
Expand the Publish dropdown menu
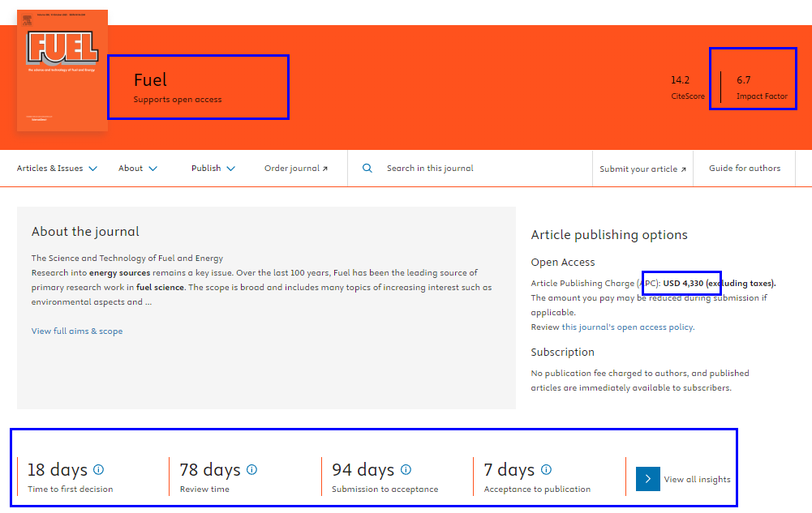pyautogui.click(x=213, y=169)
